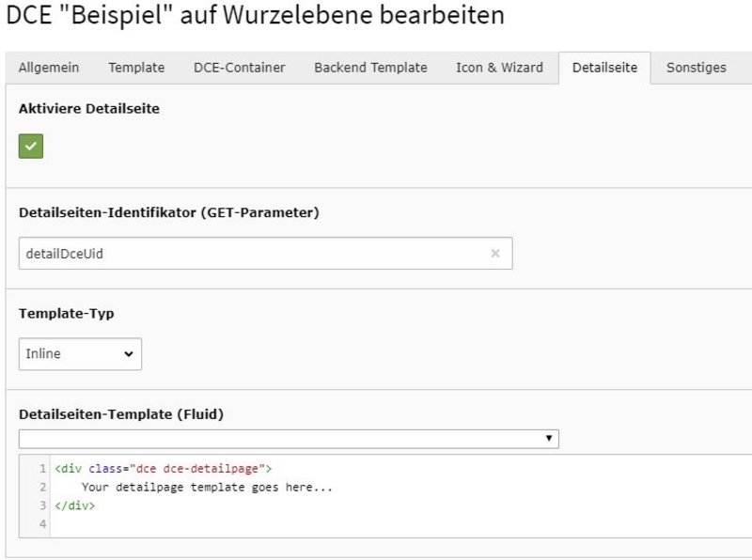Switch to the Sonstiges tab
This screenshot has width=752, height=560.
696,68
